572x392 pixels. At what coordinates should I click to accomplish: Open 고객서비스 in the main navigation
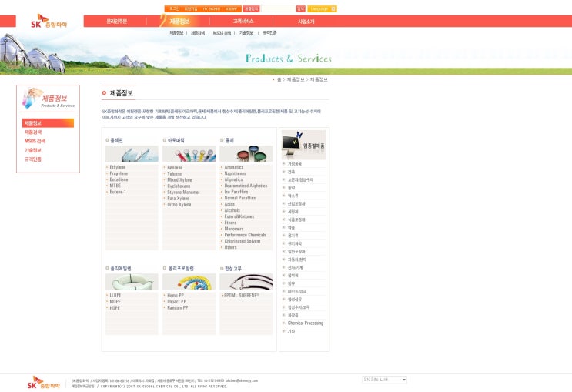[243, 21]
